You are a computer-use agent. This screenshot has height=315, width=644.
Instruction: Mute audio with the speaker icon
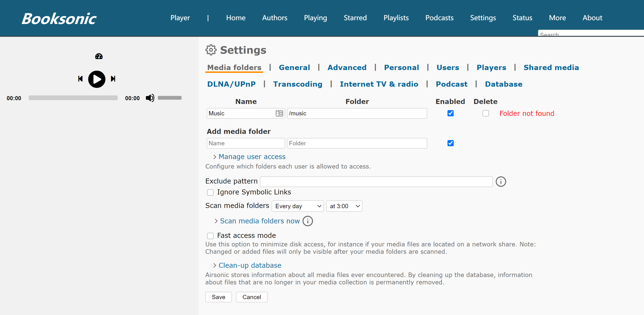point(150,98)
